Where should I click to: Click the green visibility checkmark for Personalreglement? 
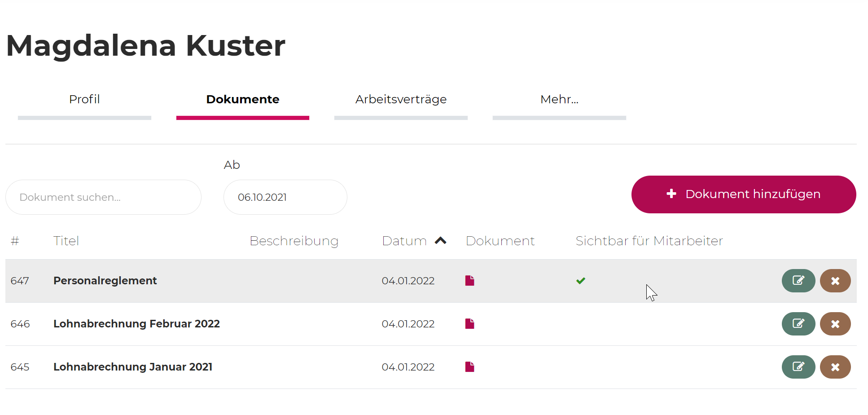pos(580,281)
